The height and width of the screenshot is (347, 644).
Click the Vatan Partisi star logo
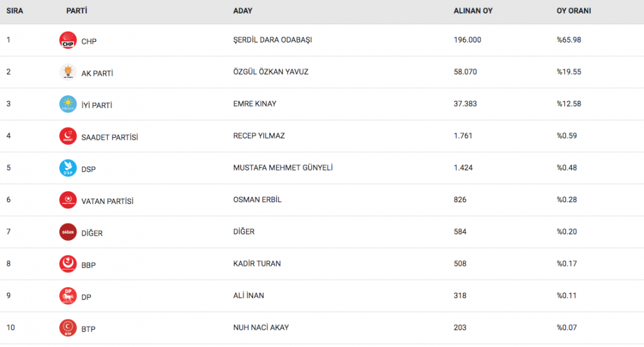click(x=68, y=200)
